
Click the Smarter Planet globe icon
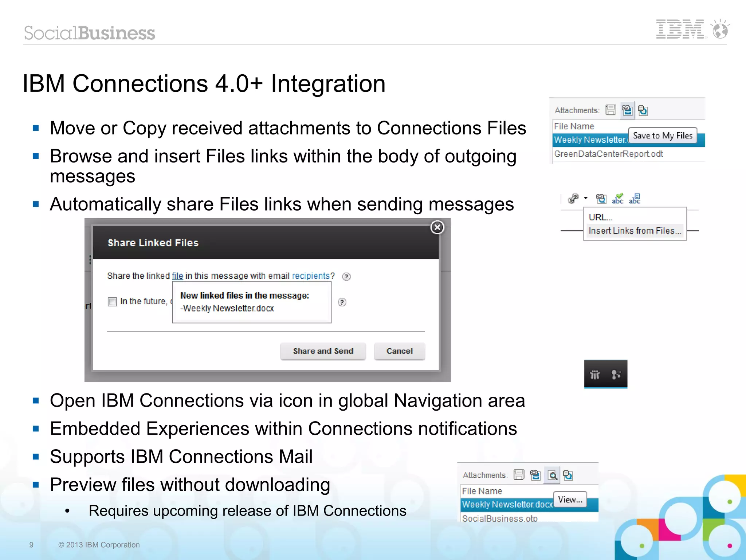[x=720, y=29]
